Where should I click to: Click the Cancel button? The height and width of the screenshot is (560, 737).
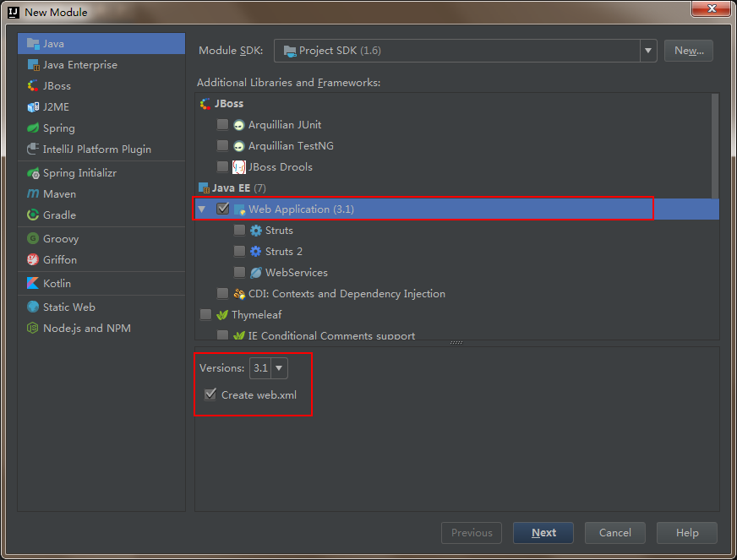click(x=614, y=533)
